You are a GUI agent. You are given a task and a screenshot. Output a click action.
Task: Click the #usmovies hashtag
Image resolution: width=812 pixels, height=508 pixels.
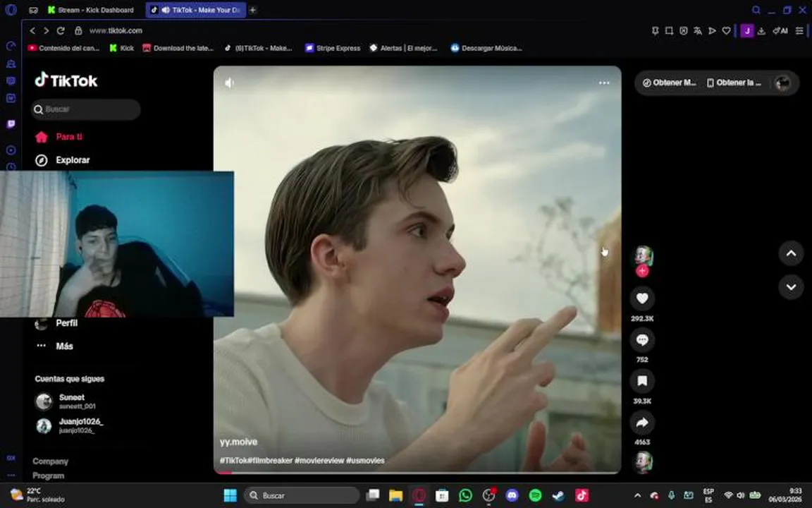[365, 460]
